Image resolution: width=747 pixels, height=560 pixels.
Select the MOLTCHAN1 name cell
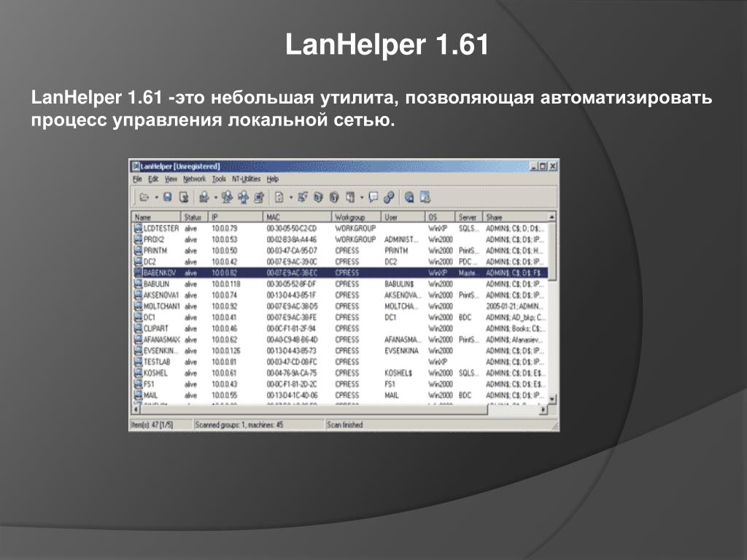tap(161, 306)
